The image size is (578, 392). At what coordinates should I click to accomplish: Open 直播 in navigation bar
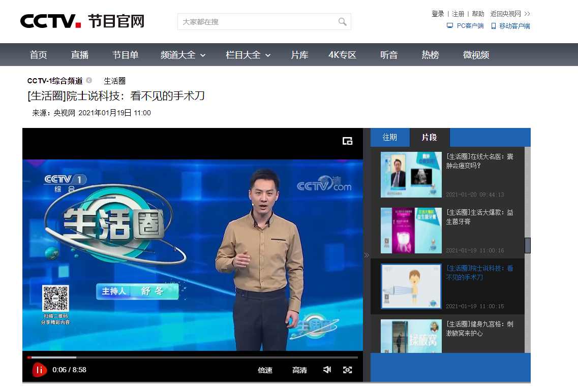click(x=80, y=55)
